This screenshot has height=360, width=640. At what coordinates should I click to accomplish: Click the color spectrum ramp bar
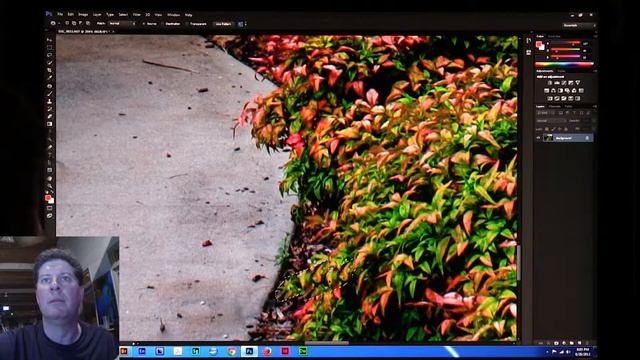[x=564, y=64]
